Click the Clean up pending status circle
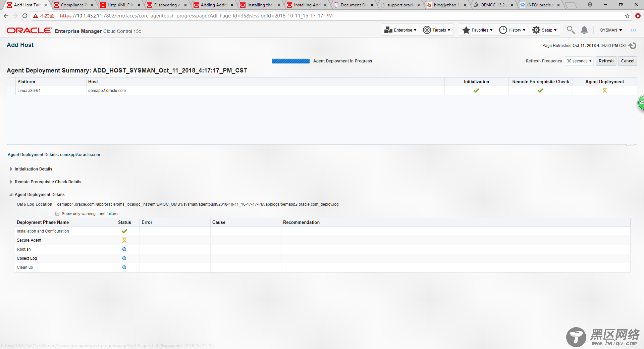This screenshot has width=644, height=349. [124, 267]
